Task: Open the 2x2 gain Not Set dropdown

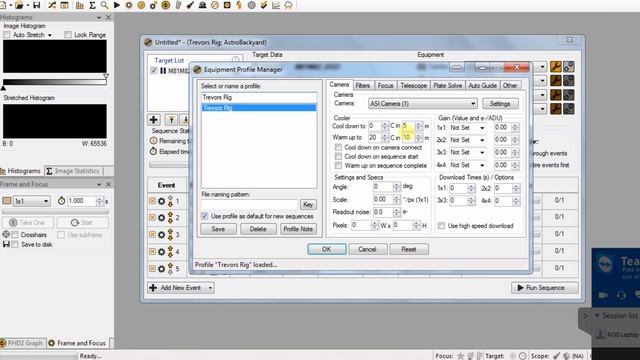Action: [x=467, y=140]
